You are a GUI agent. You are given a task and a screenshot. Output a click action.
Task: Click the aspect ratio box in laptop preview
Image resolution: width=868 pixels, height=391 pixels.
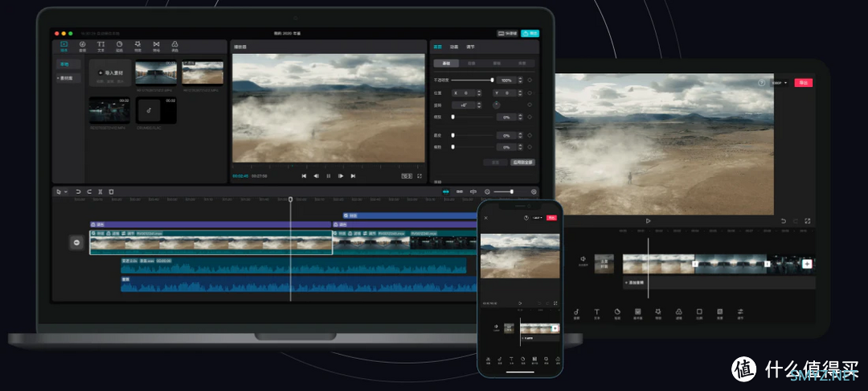tap(407, 175)
